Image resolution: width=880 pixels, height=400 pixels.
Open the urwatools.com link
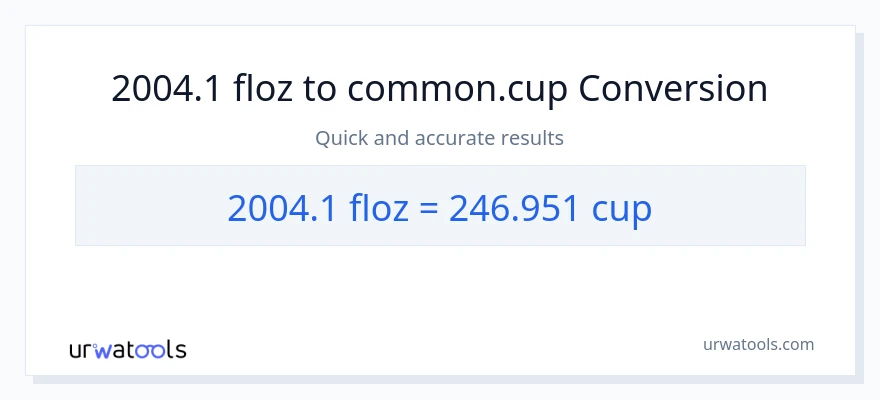(757, 345)
